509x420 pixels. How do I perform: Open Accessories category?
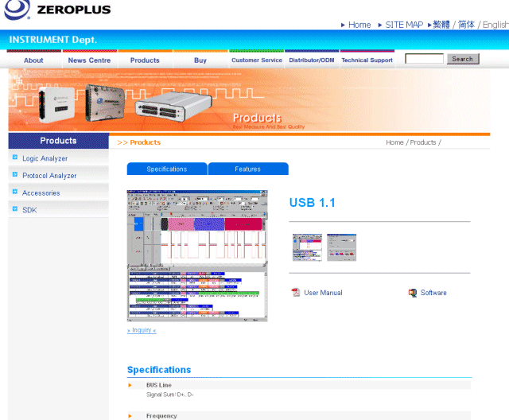tap(41, 192)
